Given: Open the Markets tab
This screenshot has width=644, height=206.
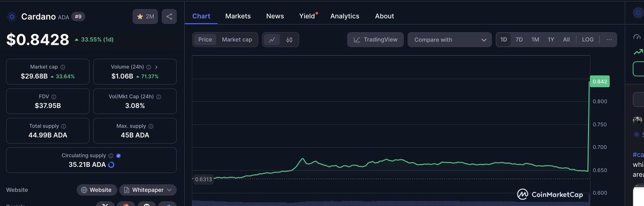Looking at the screenshot, I should click(238, 16).
